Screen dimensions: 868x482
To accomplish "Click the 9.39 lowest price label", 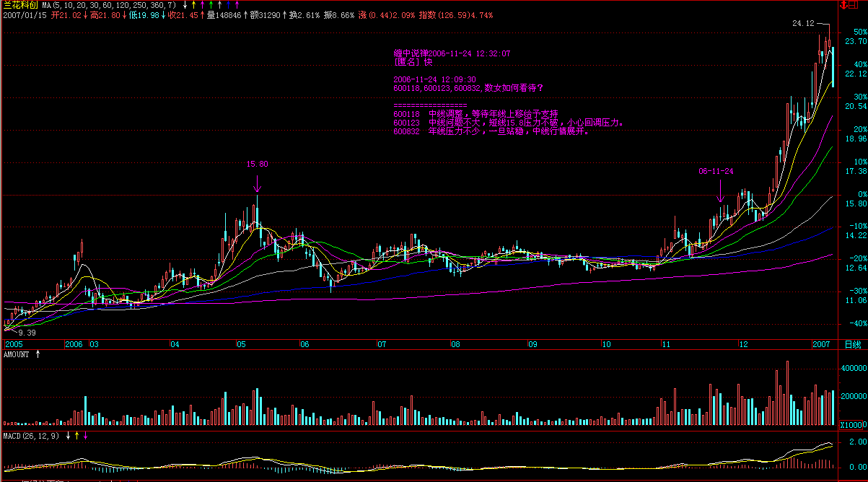I will pos(27,333).
